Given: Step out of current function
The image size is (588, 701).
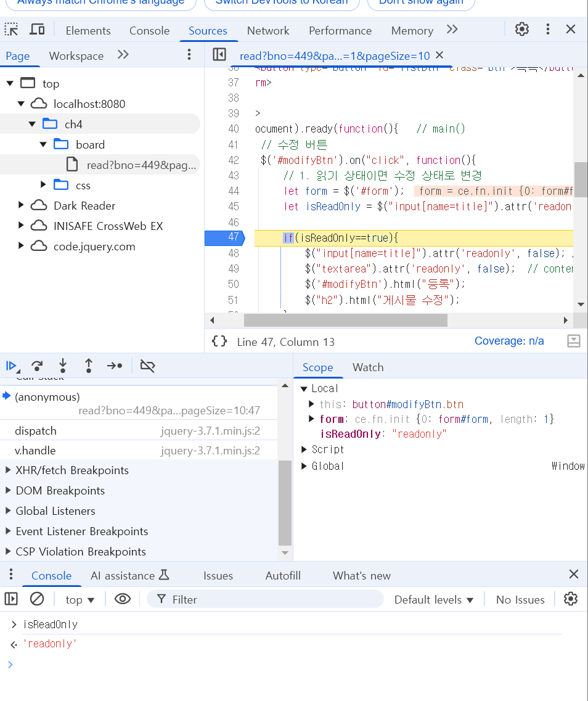Looking at the screenshot, I should [89, 366].
